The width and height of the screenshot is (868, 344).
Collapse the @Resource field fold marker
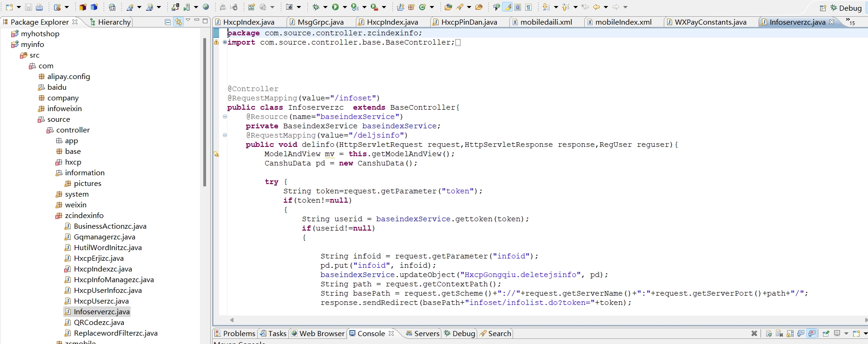[x=225, y=117]
